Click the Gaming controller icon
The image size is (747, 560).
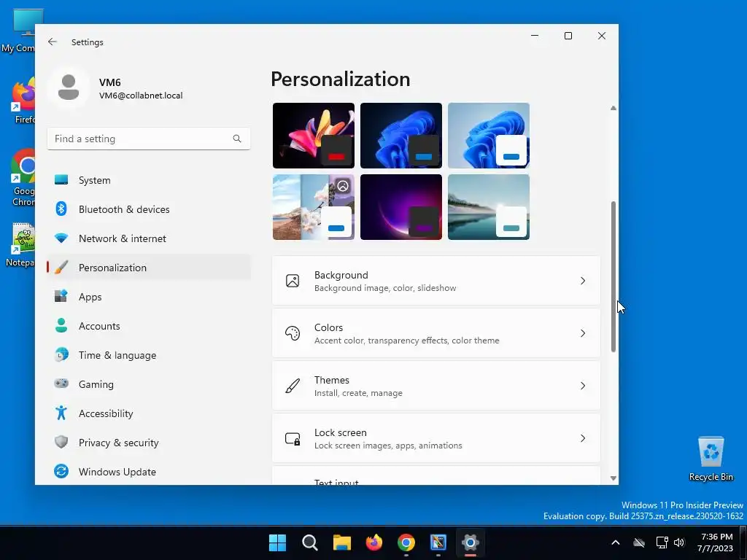tap(61, 384)
